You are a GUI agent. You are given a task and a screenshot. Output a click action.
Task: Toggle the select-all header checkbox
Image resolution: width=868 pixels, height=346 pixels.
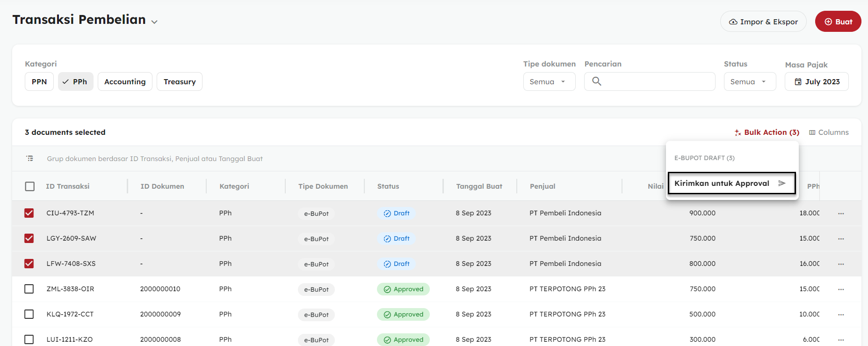pos(30,186)
